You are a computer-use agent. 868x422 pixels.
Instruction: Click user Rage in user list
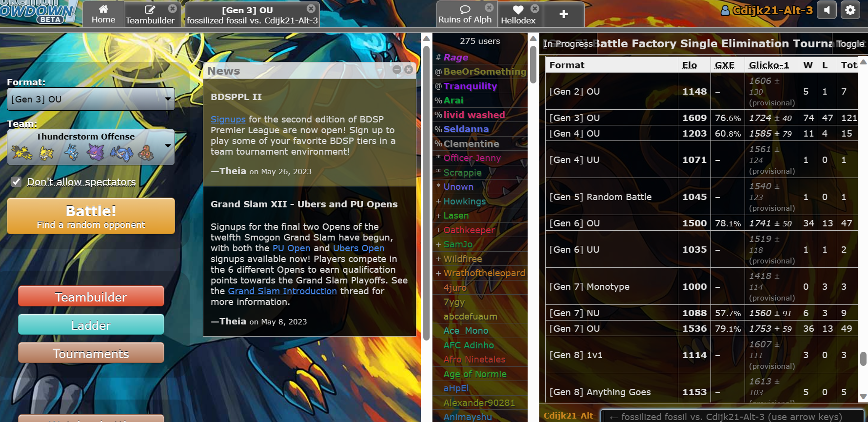tap(480, 58)
